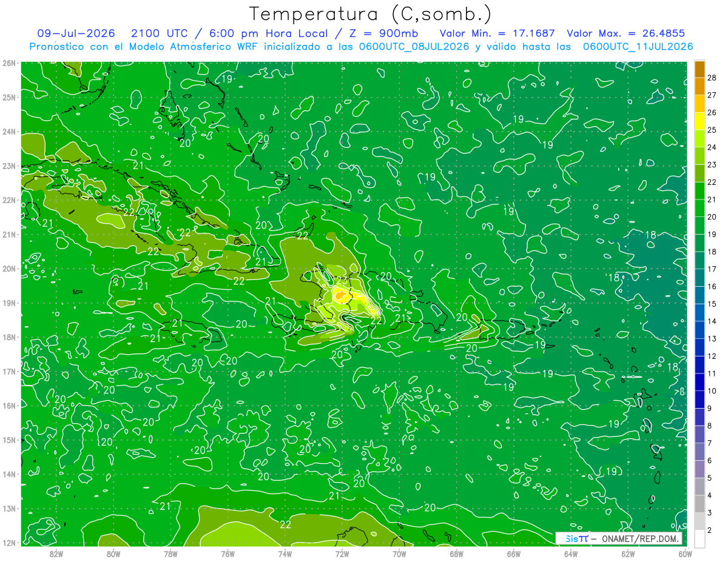Click the valid-until time "0600UTC_11JUL2026"
Image resolution: width=728 pixels, height=562 pixels.
(x=638, y=47)
